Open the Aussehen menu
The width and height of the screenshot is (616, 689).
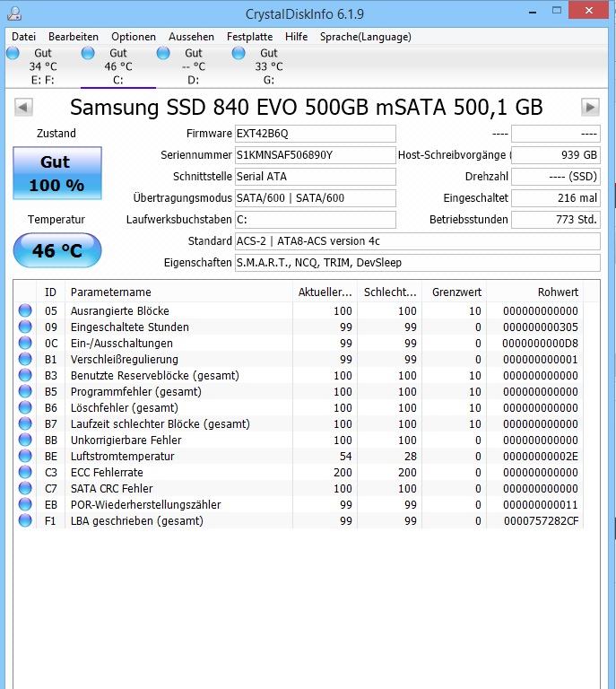click(x=191, y=37)
